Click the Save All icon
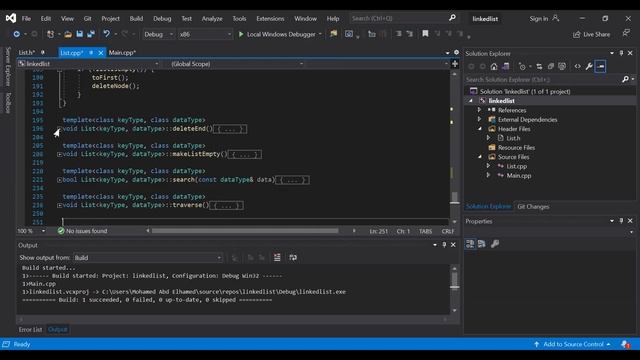The width and height of the screenshot is (640, 360). pos(91,34)
